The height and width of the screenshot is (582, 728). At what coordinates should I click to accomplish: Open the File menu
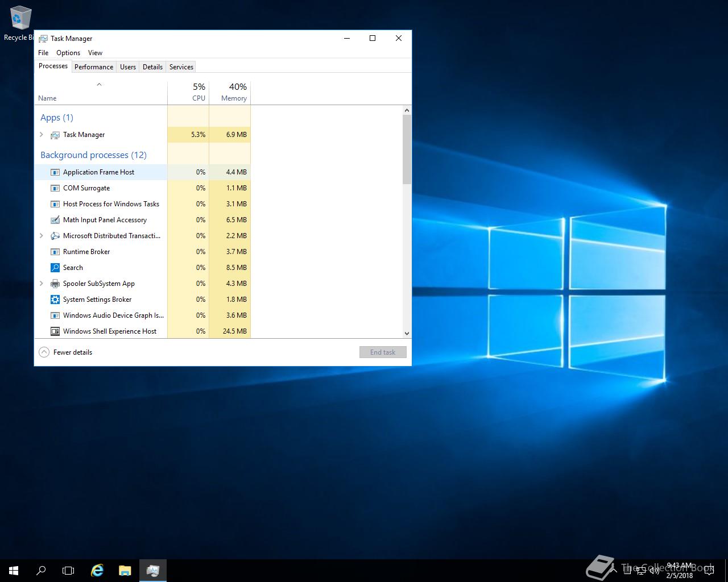(x=43, y=53)
